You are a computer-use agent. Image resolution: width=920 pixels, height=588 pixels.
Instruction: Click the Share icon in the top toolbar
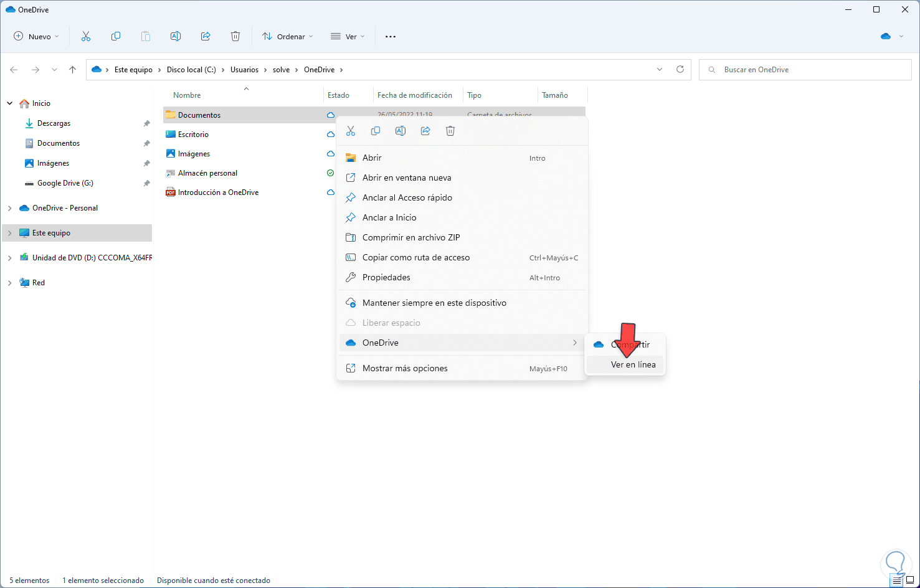tap(206, 36)
